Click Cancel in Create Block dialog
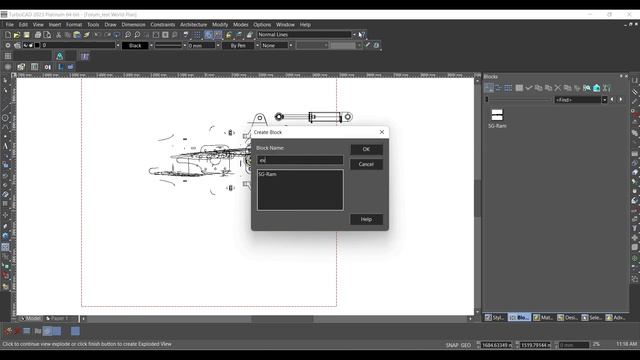Viewport: 640px width, 360px height. click(x=366, y=164)
